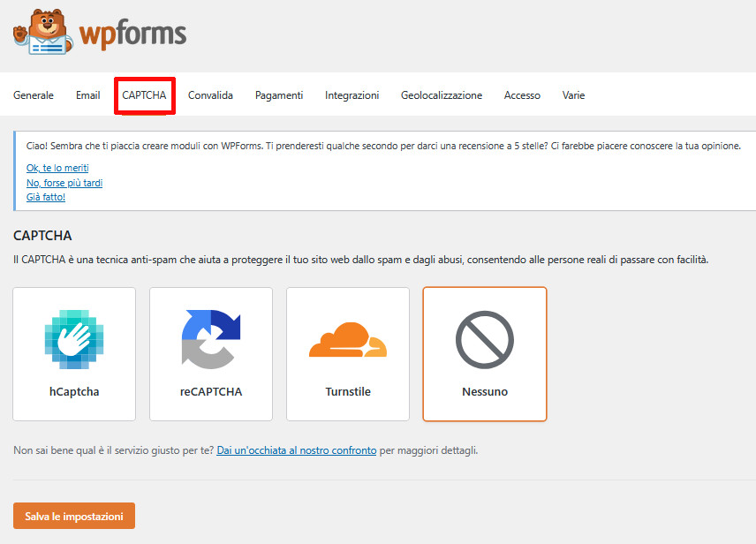Open the Pagamenti tab

[x=279, y=95]
